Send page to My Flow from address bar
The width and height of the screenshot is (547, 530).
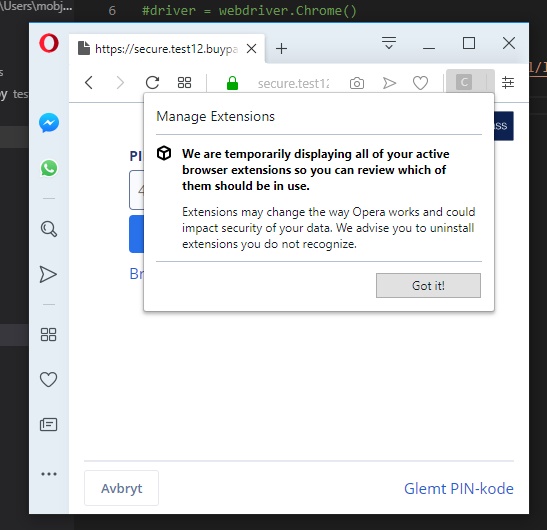(x=389, y=83)
